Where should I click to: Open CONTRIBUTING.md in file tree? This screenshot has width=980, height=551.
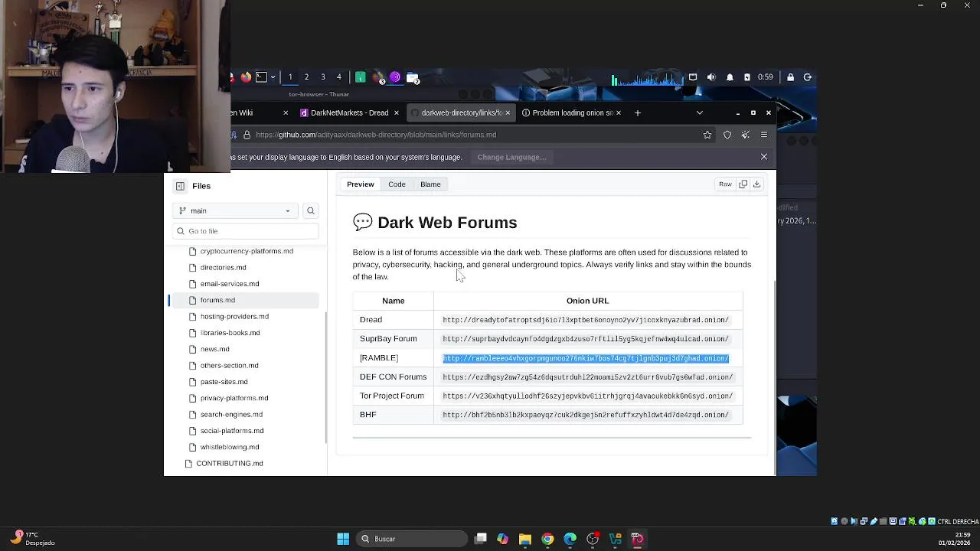coord(229,464)
